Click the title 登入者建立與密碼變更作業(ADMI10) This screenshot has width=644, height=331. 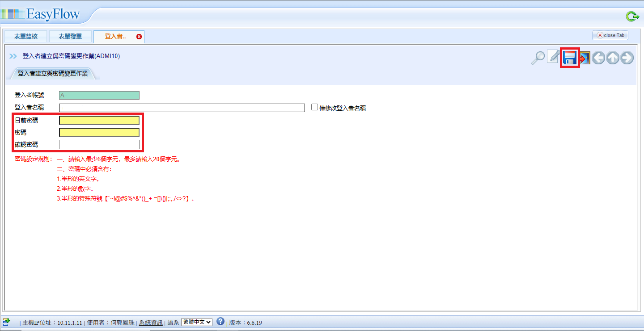tap(71, 56)
